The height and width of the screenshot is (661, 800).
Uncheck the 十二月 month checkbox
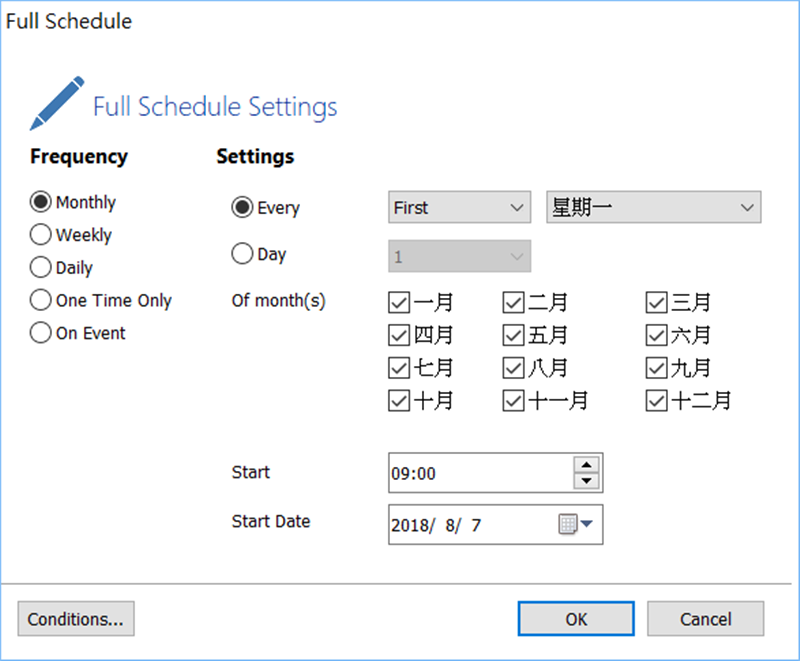pyautogui.click(x=657, y=401)
